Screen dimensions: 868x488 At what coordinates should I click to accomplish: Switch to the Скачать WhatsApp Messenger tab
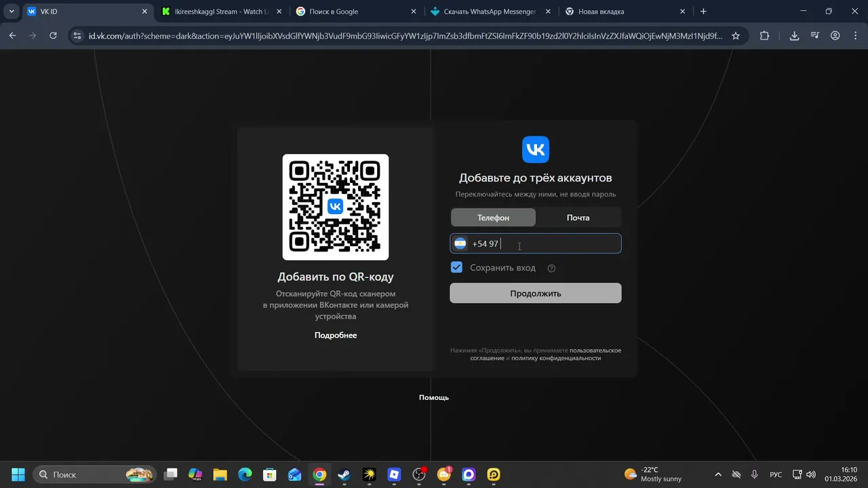(x=491, y=12)
